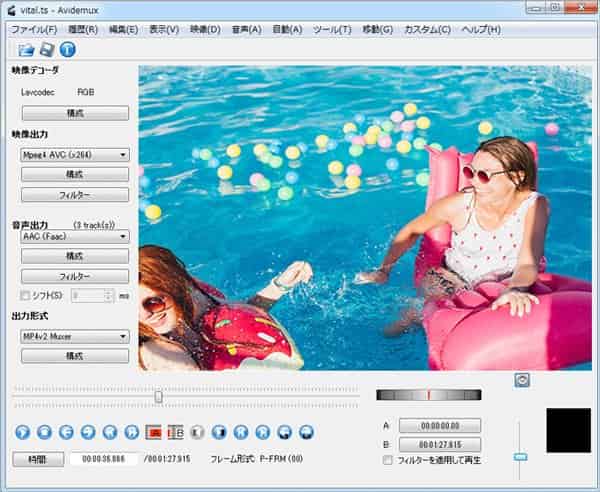
Task: Click フィルター under 音声出力
Action: tap(75, 276)
